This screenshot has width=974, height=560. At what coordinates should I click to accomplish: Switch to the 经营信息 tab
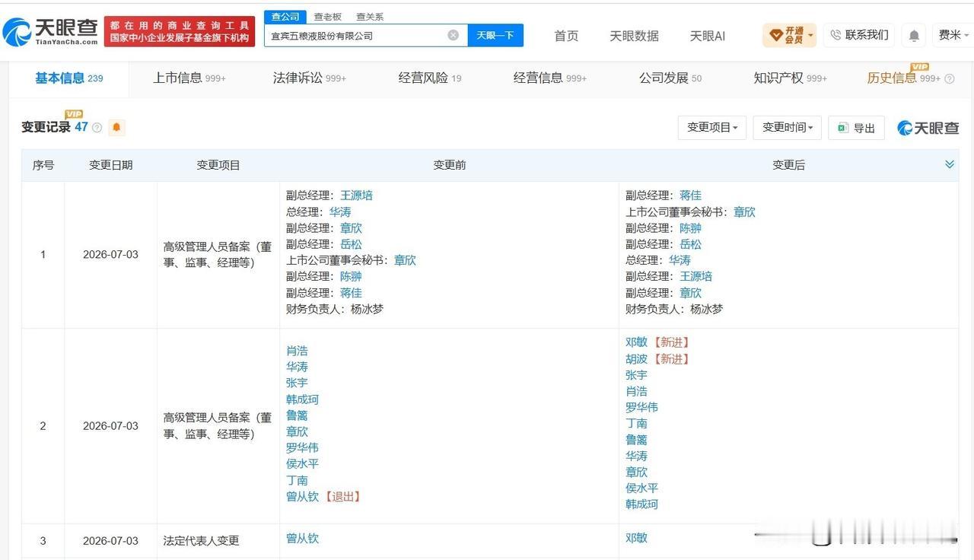pyautogui.click(x=550, y=78)
